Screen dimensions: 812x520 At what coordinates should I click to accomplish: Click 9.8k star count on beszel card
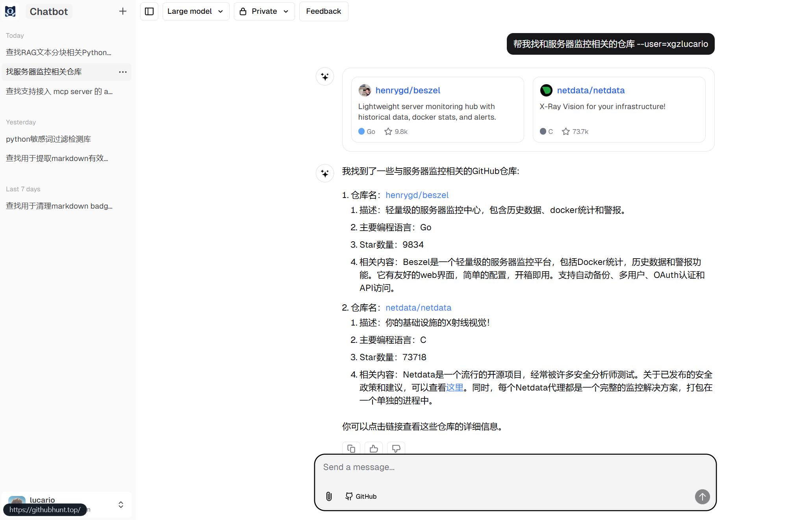[x=401, y=131]
